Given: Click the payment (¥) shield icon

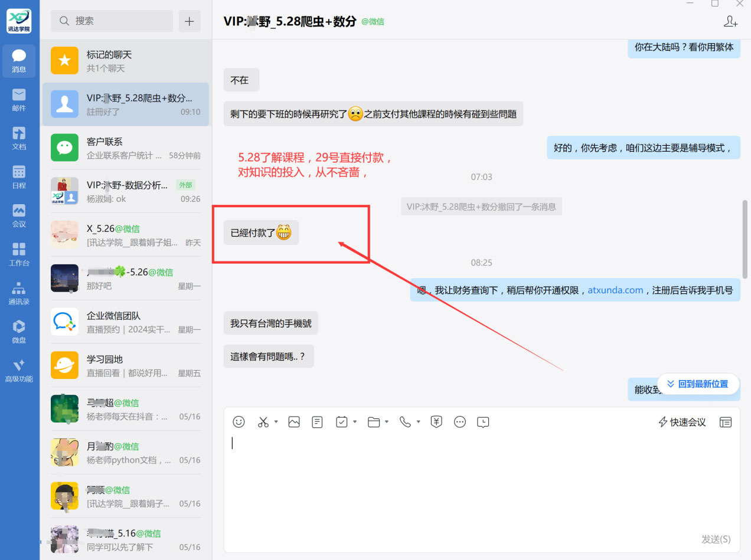Looking at the screenshot, I should coord(436,422).
